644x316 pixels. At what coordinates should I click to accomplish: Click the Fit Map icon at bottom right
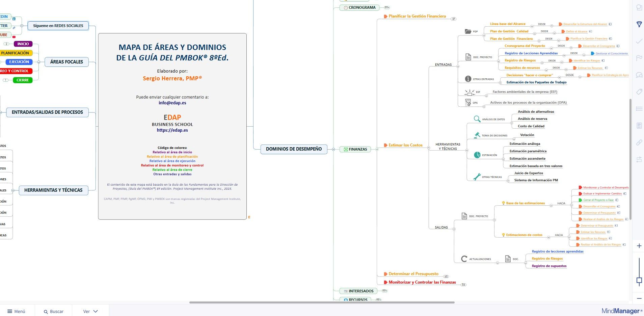[x=639, y=280]
